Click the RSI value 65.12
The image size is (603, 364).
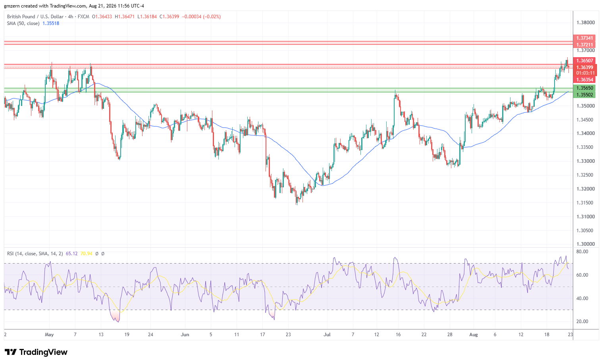[71, 253]
